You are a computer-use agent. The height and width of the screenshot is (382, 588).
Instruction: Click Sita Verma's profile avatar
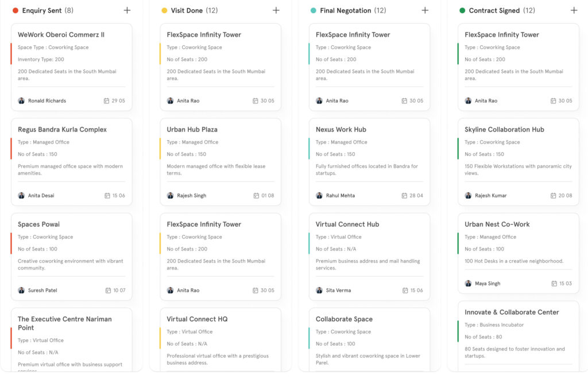click(x=319, y=291)
